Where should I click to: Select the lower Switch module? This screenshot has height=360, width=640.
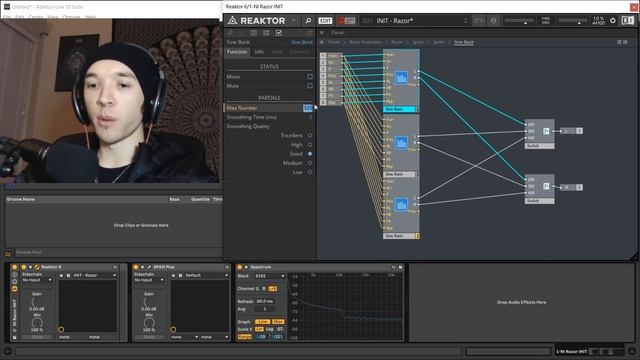540,189
